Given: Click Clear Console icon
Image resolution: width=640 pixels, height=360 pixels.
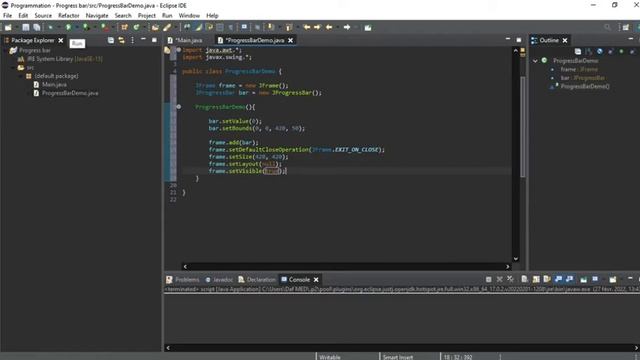Looking at the screenshot, I should click(524, 279).
